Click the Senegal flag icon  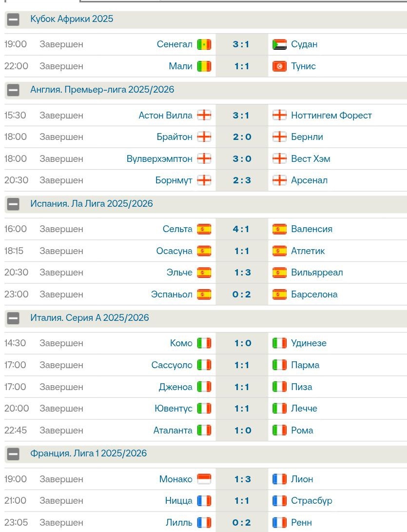(x=204, y=44)
